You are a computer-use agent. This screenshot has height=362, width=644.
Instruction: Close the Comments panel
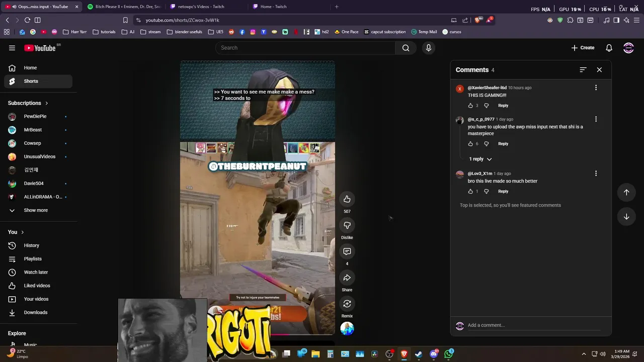(x=599, y=70)
